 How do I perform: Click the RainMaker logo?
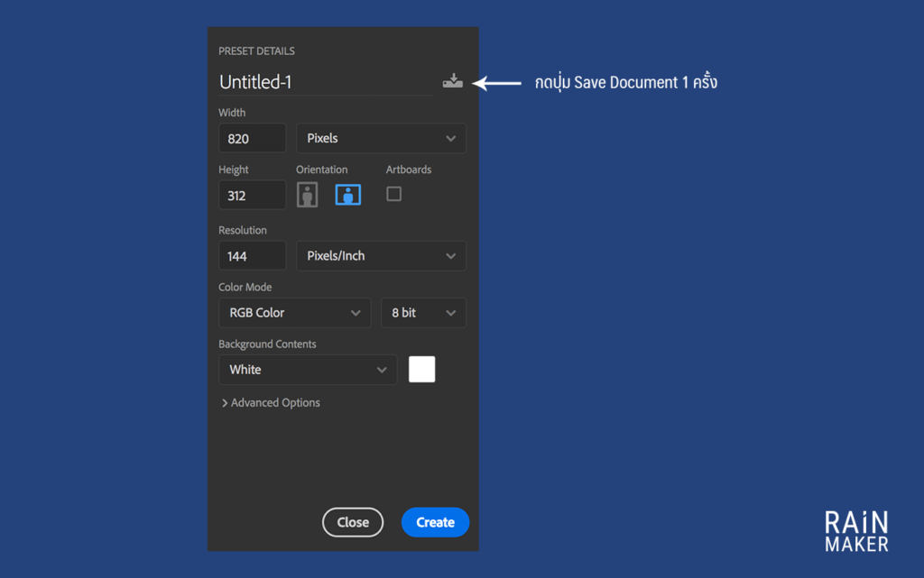(856, 531)
